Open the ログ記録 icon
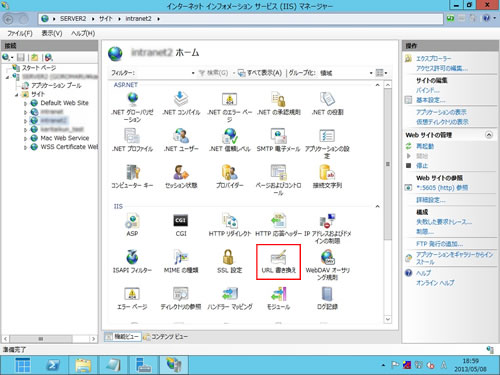This screenshot has height=375, width=500. point(327,298)
